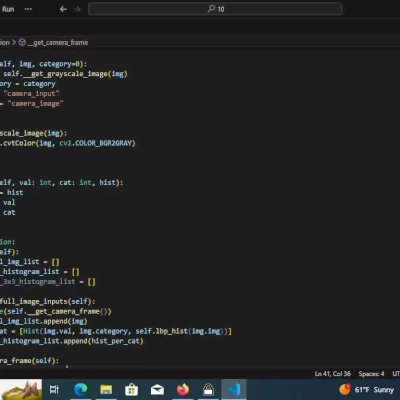Click the "camera_input" string in code
Screen dimensions: 400x400
click(x=33, y=94)
